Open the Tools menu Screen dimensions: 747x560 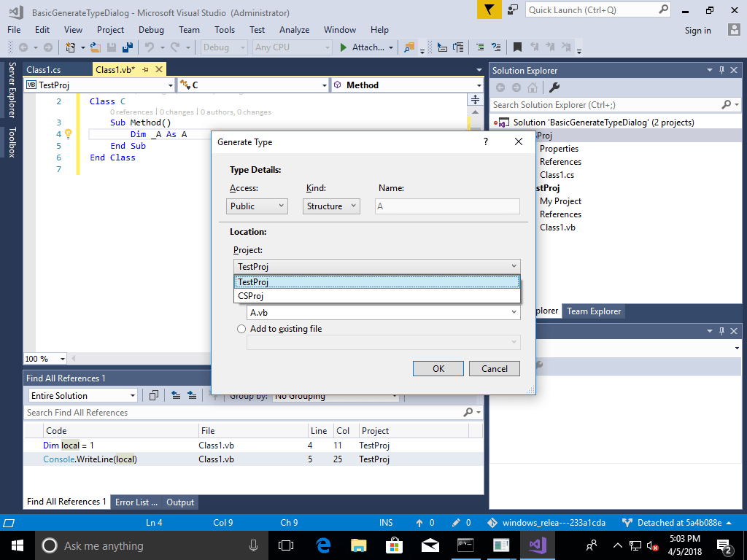(x=225, y=29)
